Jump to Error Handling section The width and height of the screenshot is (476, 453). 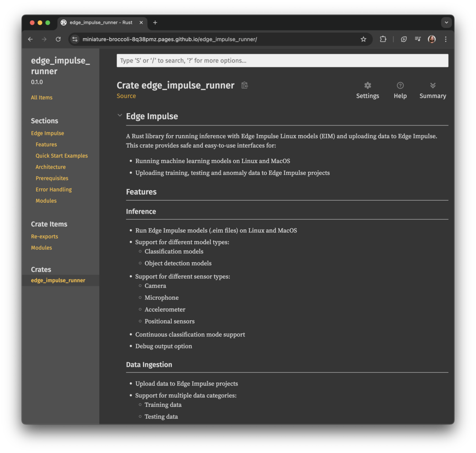click(54, 189)
